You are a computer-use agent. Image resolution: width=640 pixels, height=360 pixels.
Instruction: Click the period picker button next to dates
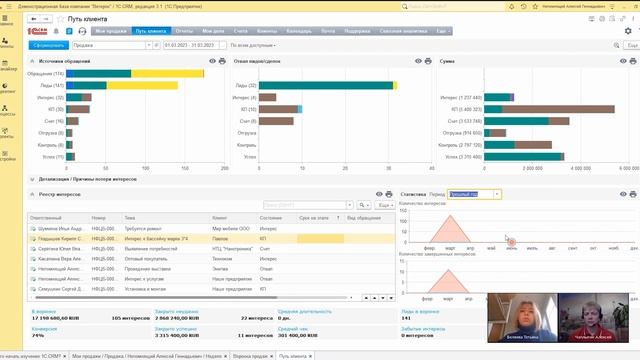[x=223, y=45]
